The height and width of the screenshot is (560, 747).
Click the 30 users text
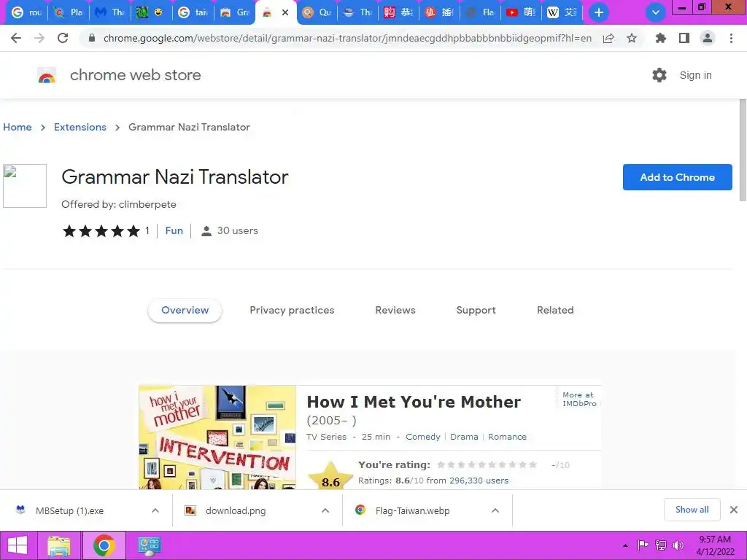237,230
